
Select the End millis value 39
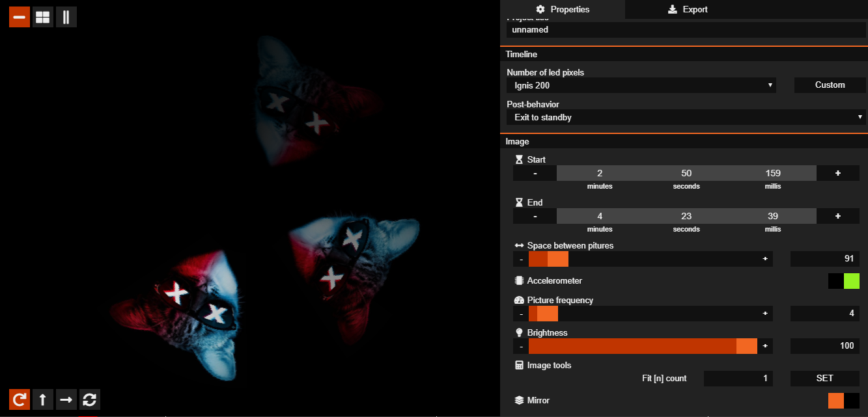coord(773,216)
